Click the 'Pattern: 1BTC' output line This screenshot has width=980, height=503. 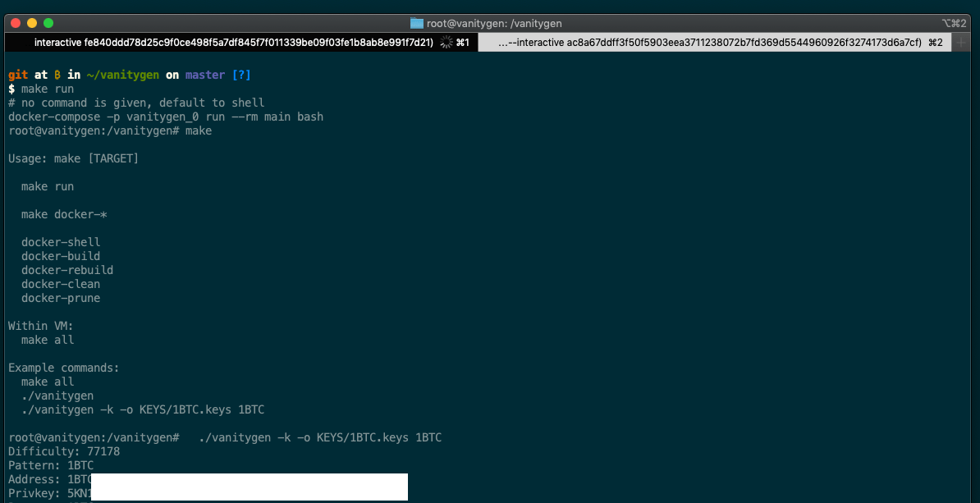point(51,465)
